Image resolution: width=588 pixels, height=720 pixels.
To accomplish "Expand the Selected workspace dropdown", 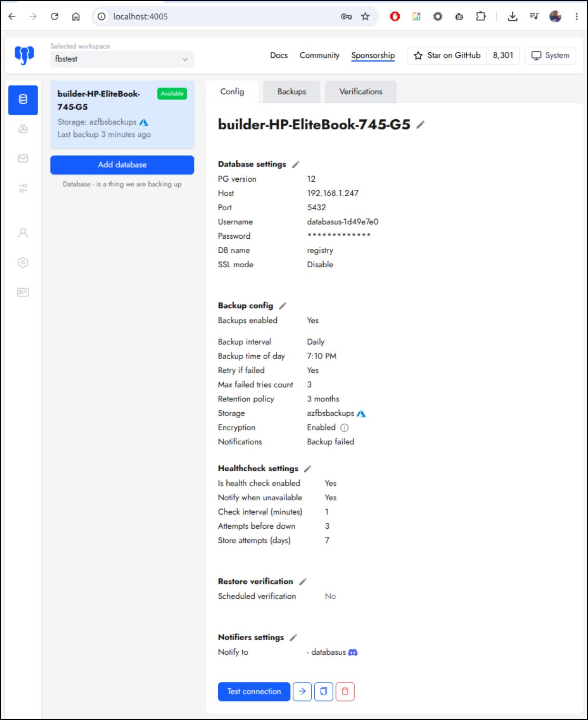I will [x=122, y=59].
